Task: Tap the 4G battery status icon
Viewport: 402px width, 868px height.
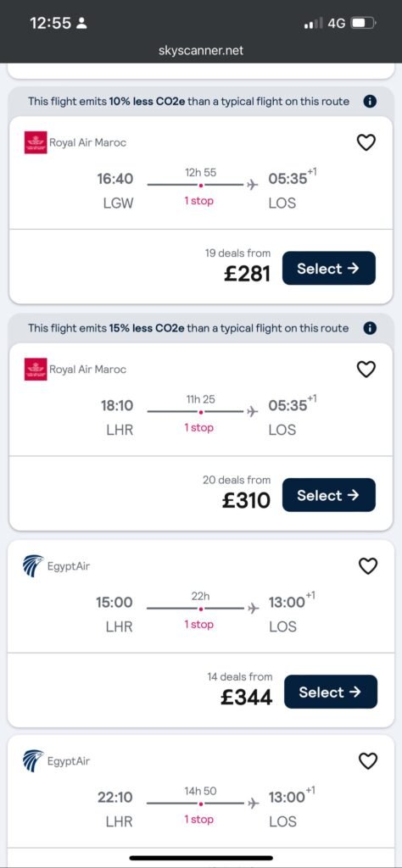Action: coord(364,23)
